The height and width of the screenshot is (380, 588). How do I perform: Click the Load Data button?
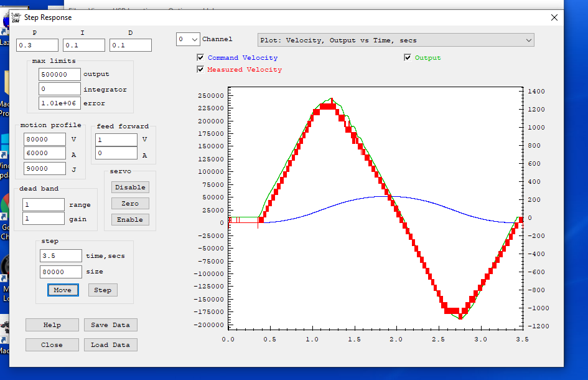(110, 345)
